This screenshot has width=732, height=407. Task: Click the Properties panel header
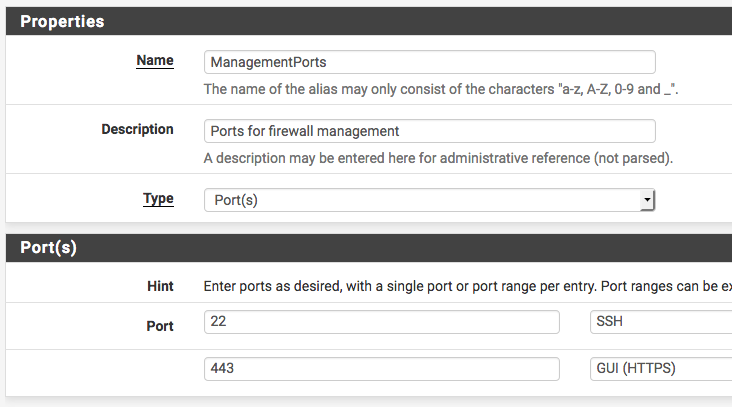point(62,21)
